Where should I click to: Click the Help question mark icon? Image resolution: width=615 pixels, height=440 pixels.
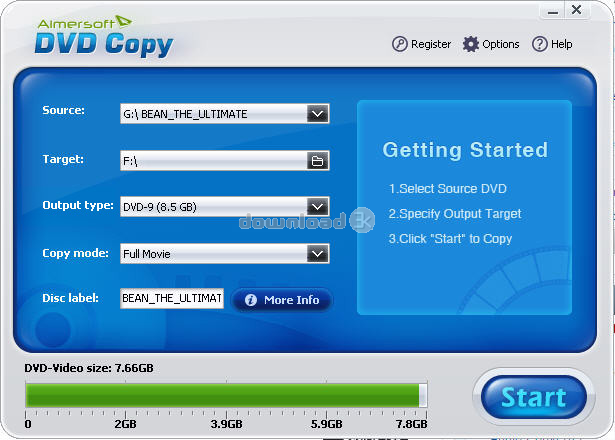pyautogui.click(x=540, y=44)
